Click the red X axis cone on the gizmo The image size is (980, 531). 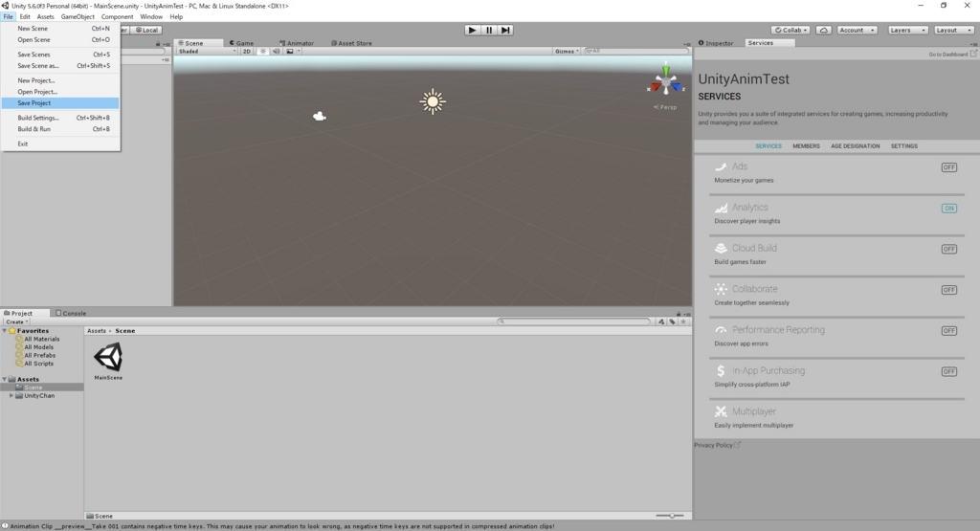coord(655,87)
